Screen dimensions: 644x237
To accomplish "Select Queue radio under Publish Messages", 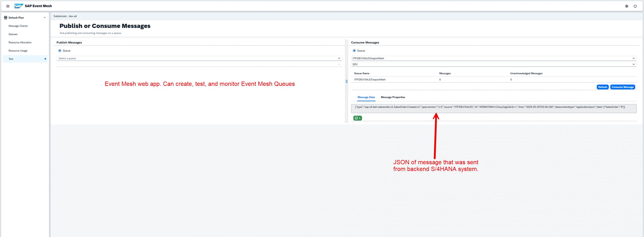I will pos(60,51).
